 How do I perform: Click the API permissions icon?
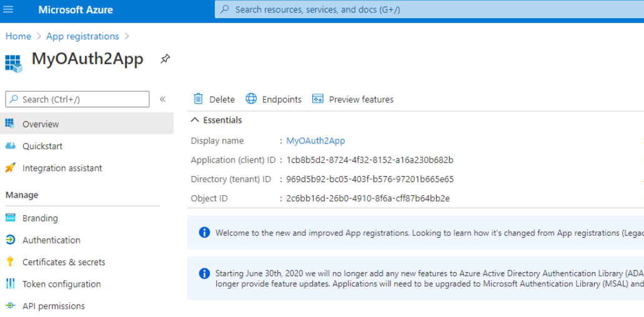[x=10, y=306]
